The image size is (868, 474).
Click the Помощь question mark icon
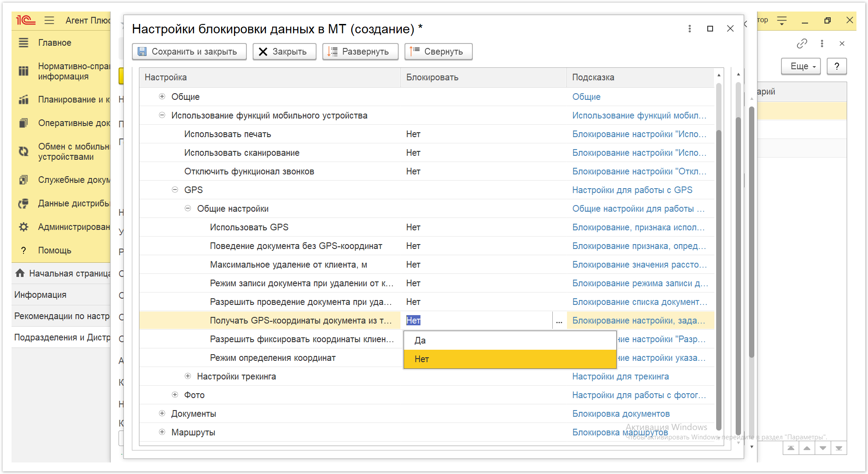point(24,250)
